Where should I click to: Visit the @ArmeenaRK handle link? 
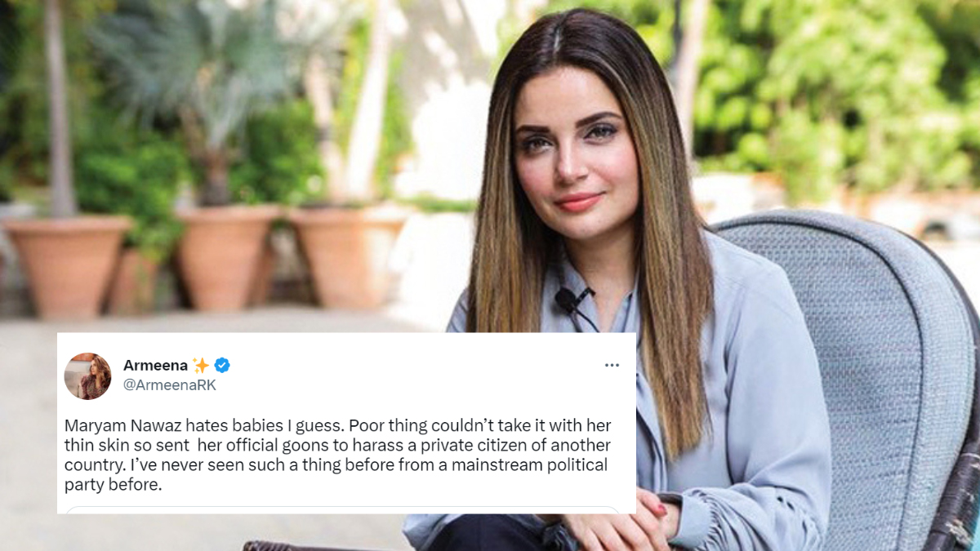(x=170, y=385)
